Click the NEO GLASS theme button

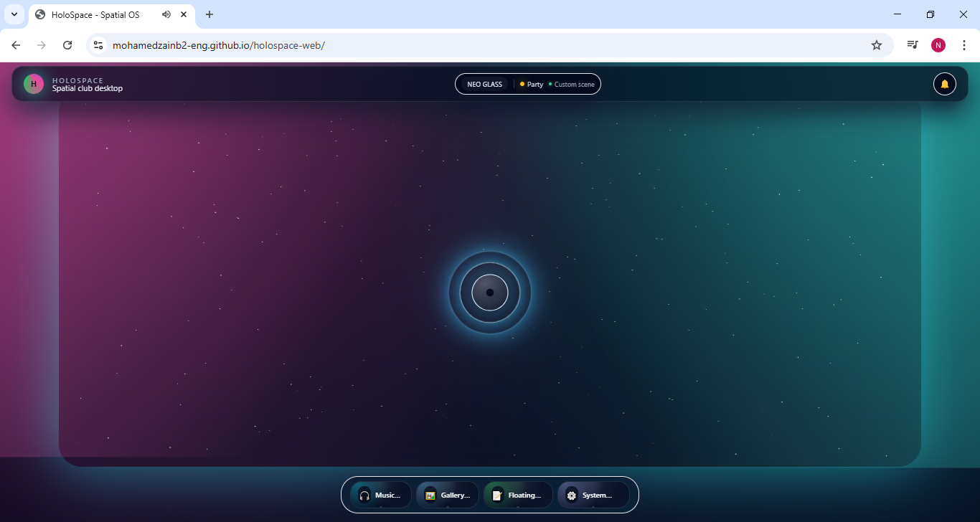[483, 84]
